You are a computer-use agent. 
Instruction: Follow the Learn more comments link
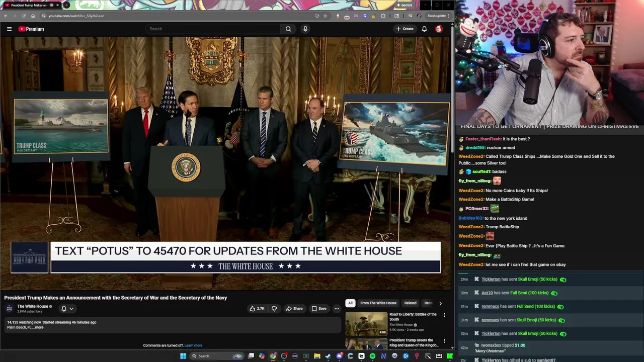pyautogui.click(x=193, y=345)
